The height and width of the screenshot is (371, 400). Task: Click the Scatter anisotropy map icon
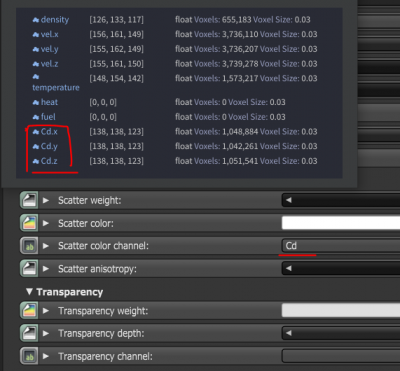tap(30, 269)
